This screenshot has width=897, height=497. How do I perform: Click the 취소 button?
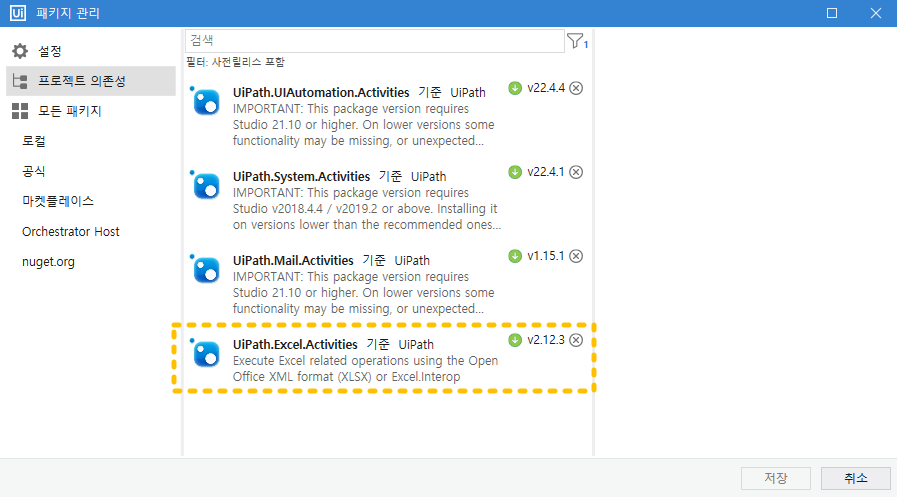click(x=856, y=478)
